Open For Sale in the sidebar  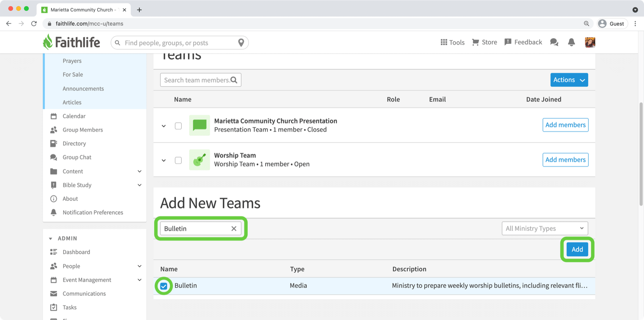[x=73, y=75]
